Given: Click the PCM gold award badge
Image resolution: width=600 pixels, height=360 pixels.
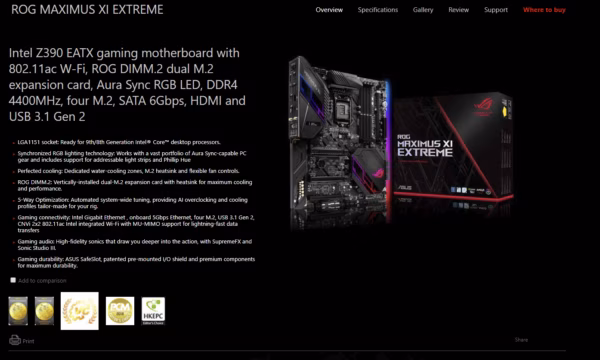Looking at the screenshot, I should [120, 311].
